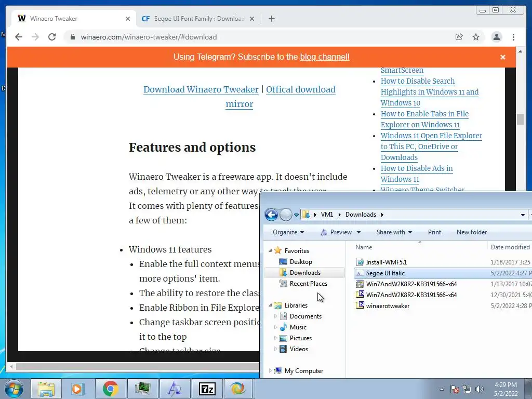The height and width of the screenshot is (399, 532).
Task: Click the Preview button in Explorer
Action: coord(336,232)
